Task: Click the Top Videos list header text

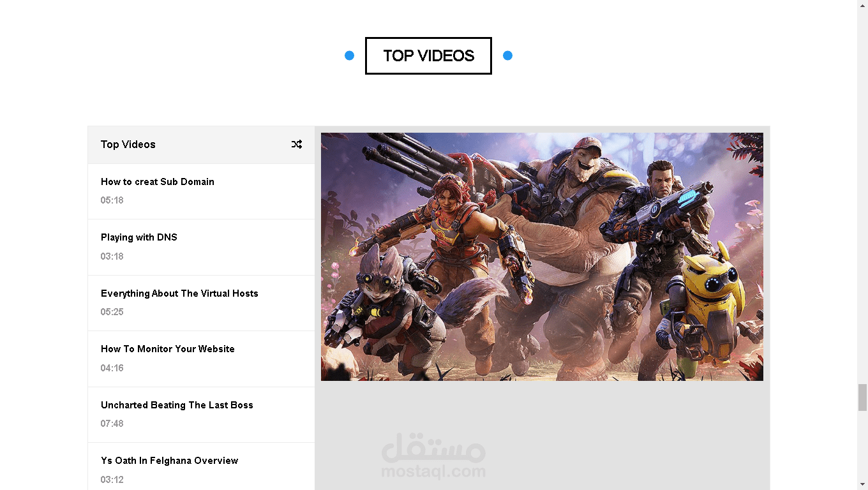Action: [x=128, y=144]
